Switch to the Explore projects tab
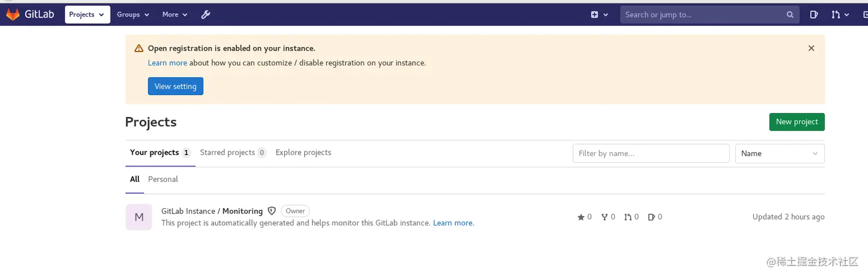 303,153
